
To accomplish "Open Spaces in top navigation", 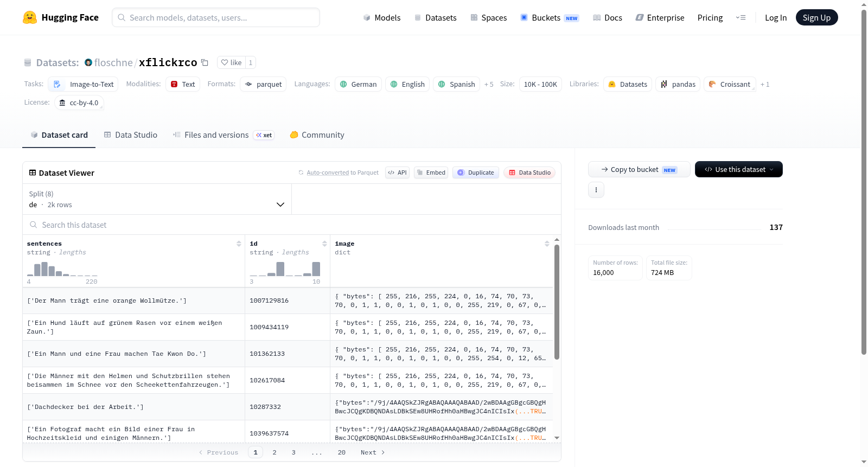I will 489,17.
